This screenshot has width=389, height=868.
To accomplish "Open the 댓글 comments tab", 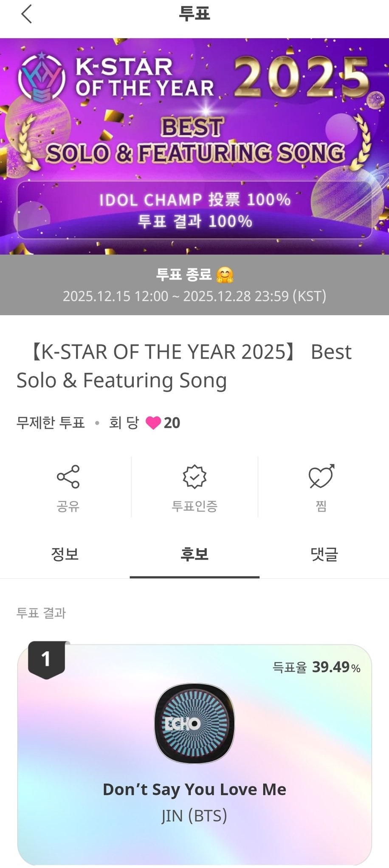I will click(324, 554).
